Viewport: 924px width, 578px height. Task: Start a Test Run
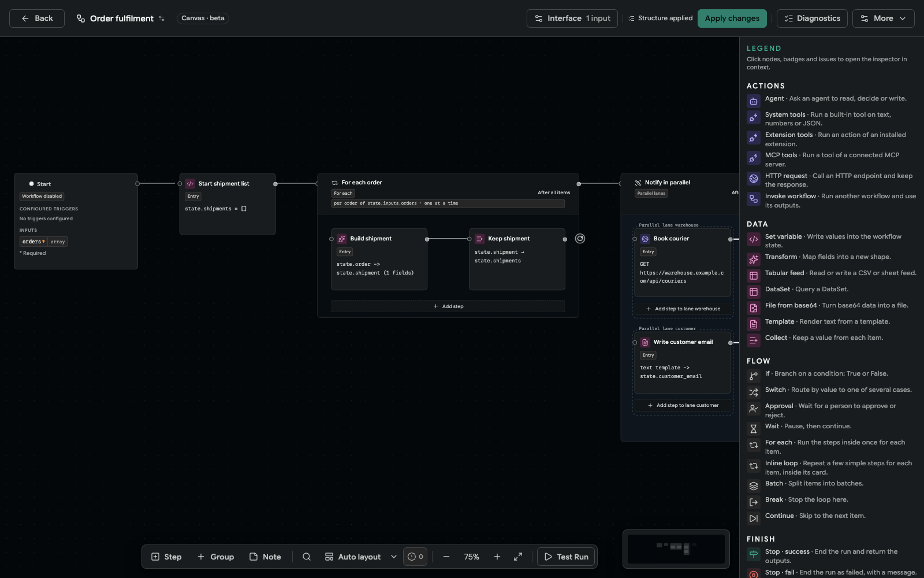click(566, 557)
